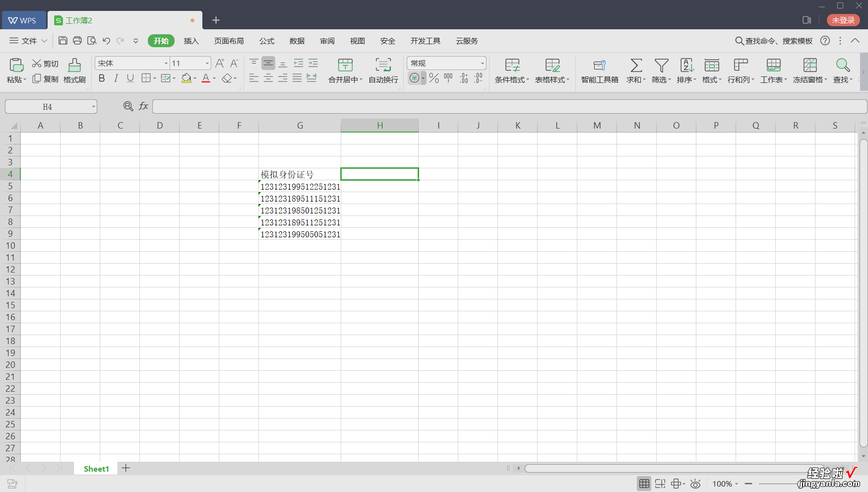Image resolution: width=868 pixels, height=492 pixels.
Task: Toggle eye protection mode icon
Action: point(695,484)
